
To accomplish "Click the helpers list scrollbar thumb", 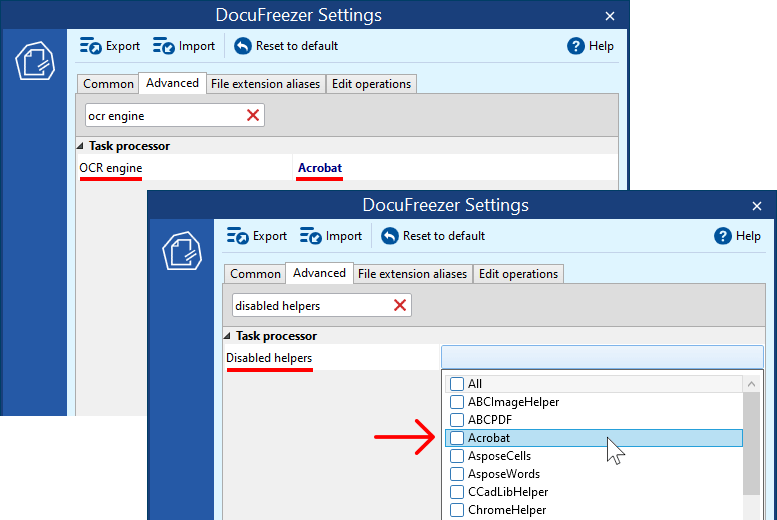I will [x=752, y=443].
